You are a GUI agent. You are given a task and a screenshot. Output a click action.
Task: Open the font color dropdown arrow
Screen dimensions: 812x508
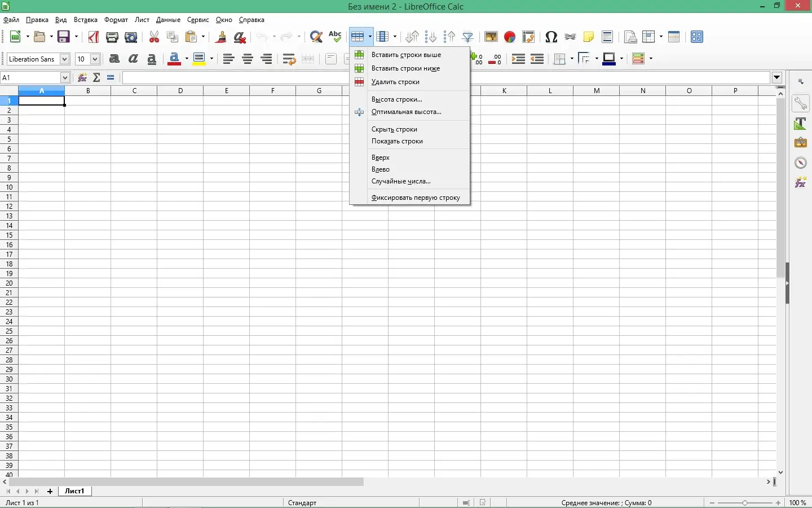pyautogui.click(x=186, y=59)
